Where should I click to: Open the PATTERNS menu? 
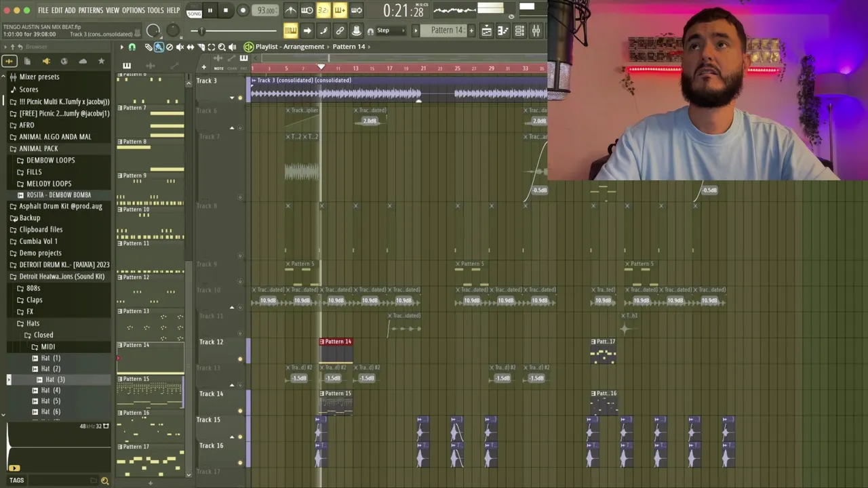pos(90,10)
